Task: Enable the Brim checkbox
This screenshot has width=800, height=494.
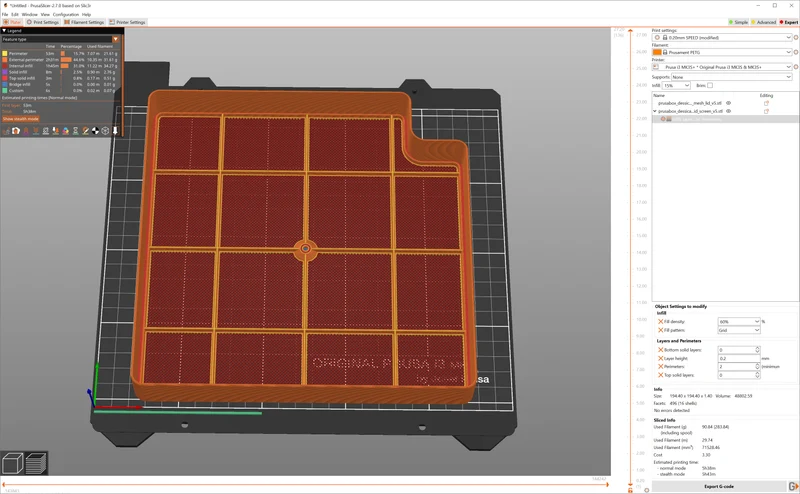Action: coord(710,85)
